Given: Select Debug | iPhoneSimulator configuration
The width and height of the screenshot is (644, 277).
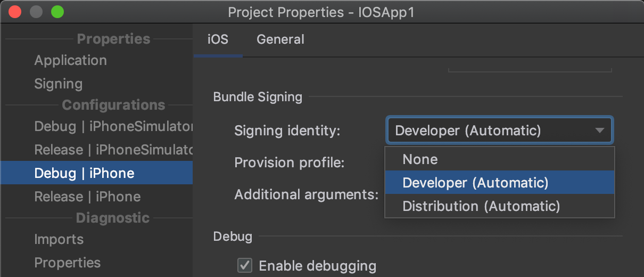Looking at the screenshot, I should pyautogui.click(x=113, y=126).
